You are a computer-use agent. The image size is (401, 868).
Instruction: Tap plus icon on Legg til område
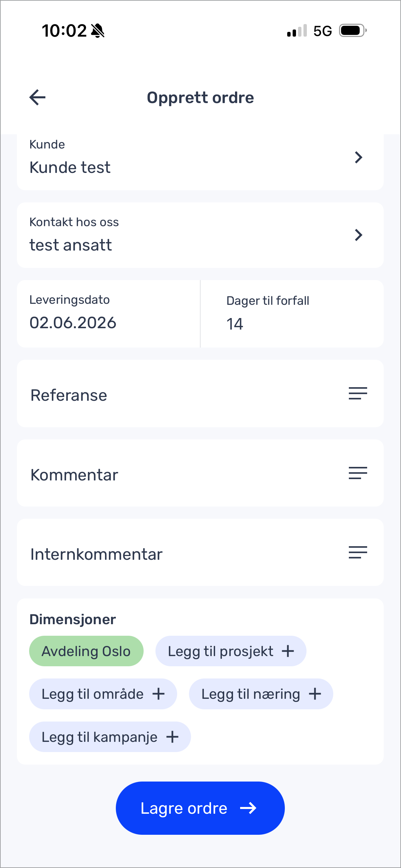(x=159, y=694)
